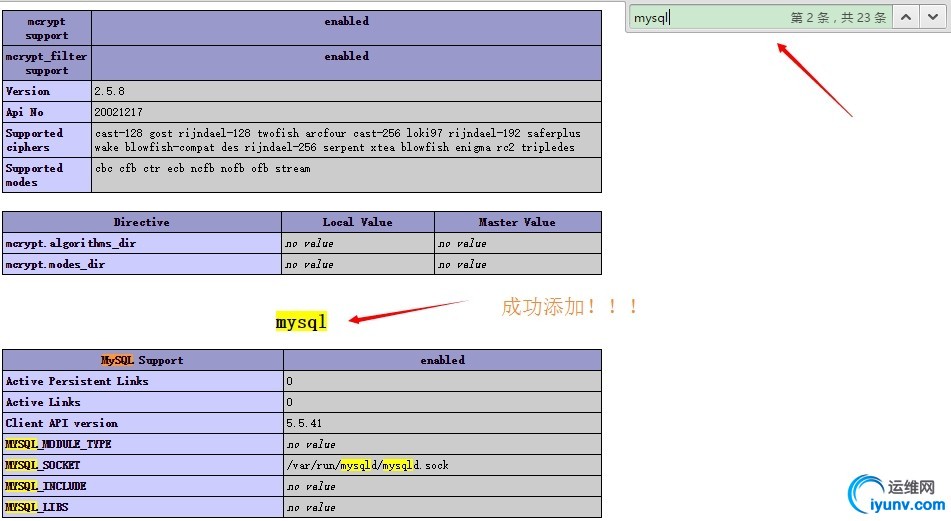Go to previous search match arrow

906,18
